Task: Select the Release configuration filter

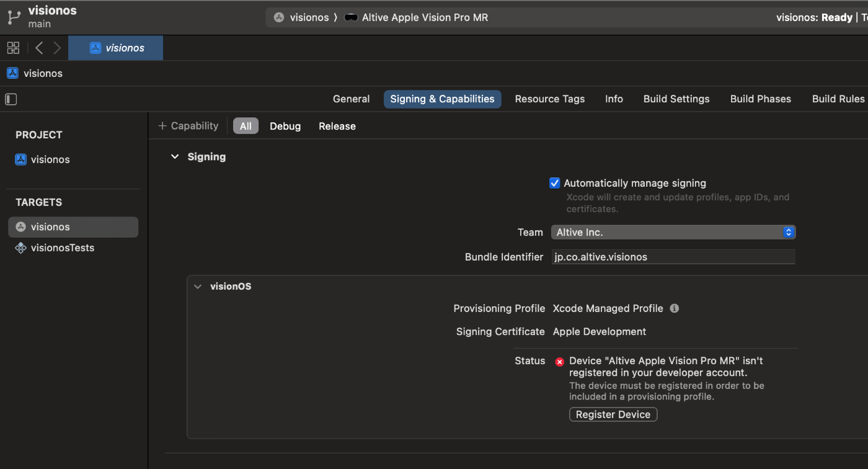Action: click(x=337, y=126)
